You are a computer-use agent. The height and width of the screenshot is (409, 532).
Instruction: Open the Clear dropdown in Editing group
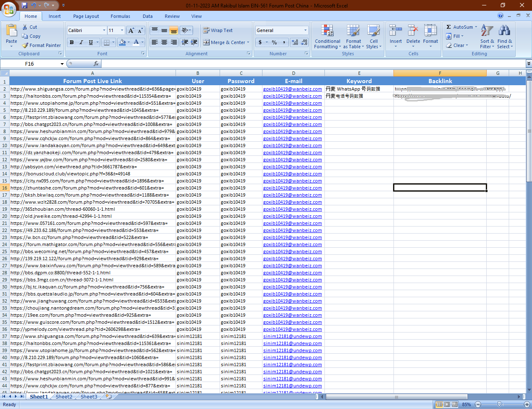click(x=457, y=45)
